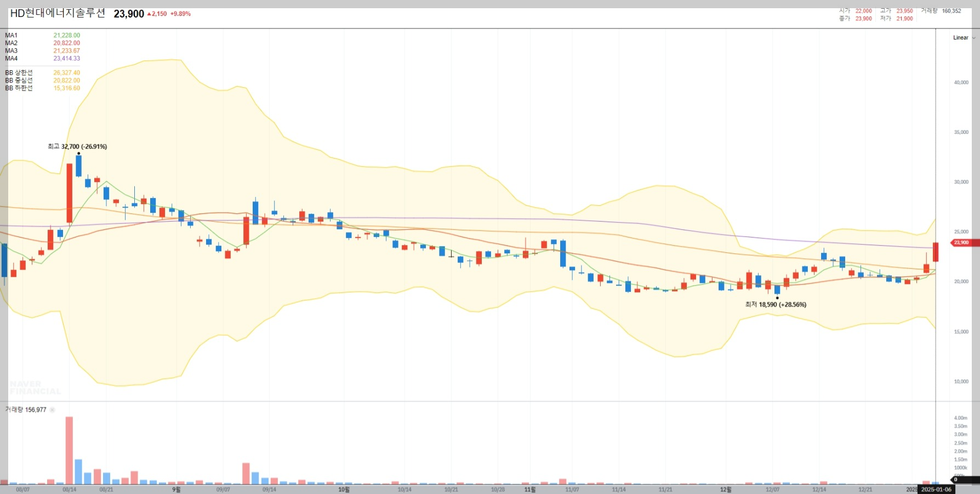
Task: Click the 10월 month label on time axis
Action: pyautogui.click(x=344, y=490)
